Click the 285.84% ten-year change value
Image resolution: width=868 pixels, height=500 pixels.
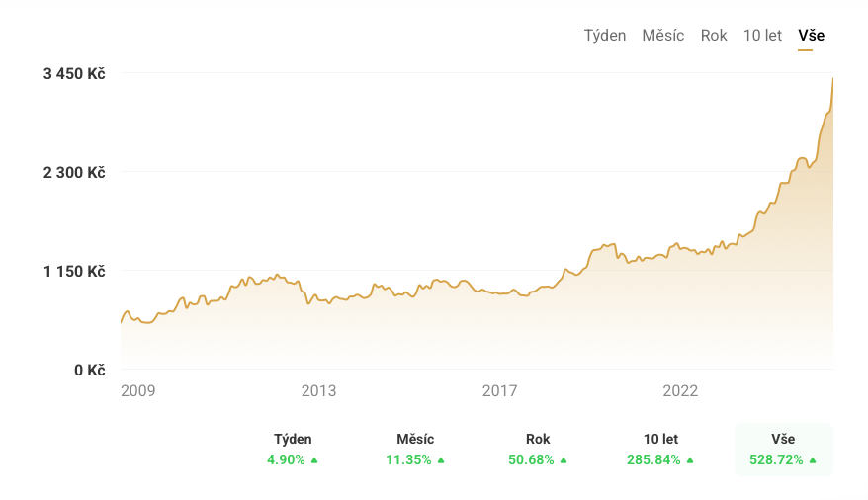pyautogui.click(x=653, y=460)
